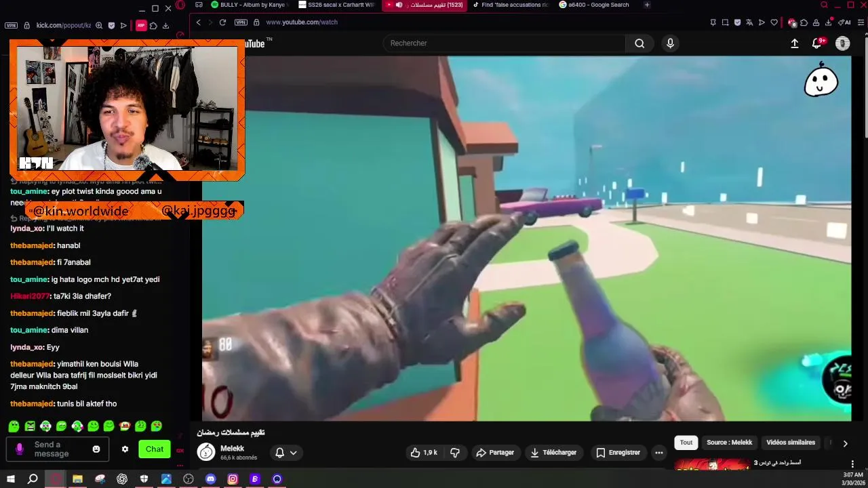Open the YouTube account avatar menu
This screenshot has width=868, height=488.
pos(842,43)
